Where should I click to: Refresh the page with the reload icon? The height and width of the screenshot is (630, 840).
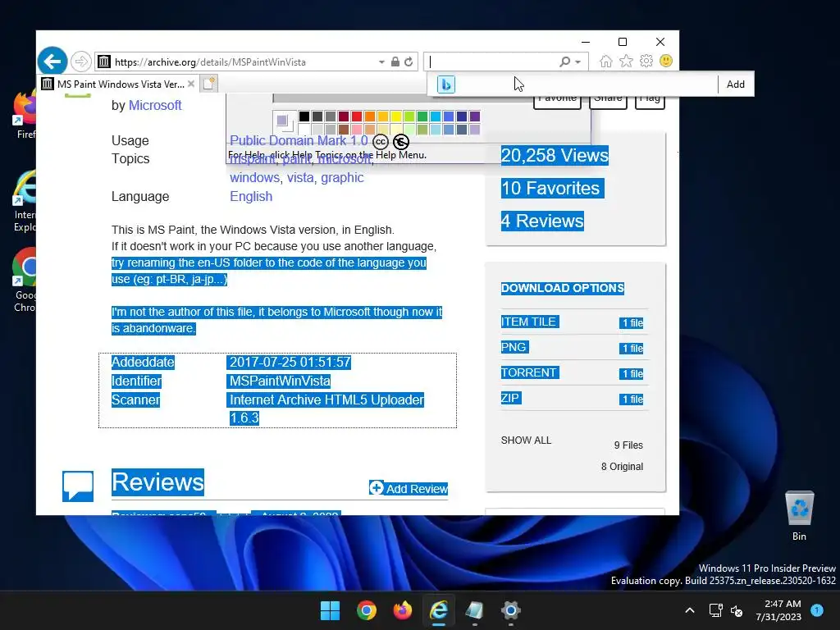coord(409,62)
